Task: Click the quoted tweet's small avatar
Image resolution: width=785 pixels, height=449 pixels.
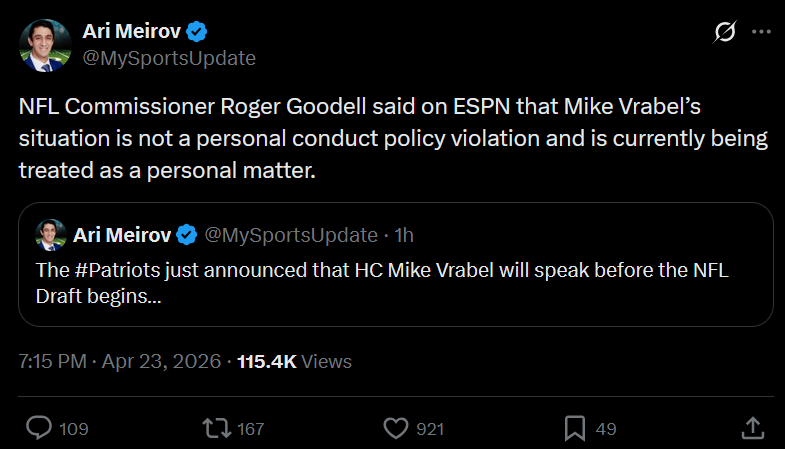Action: coord(50,235)
